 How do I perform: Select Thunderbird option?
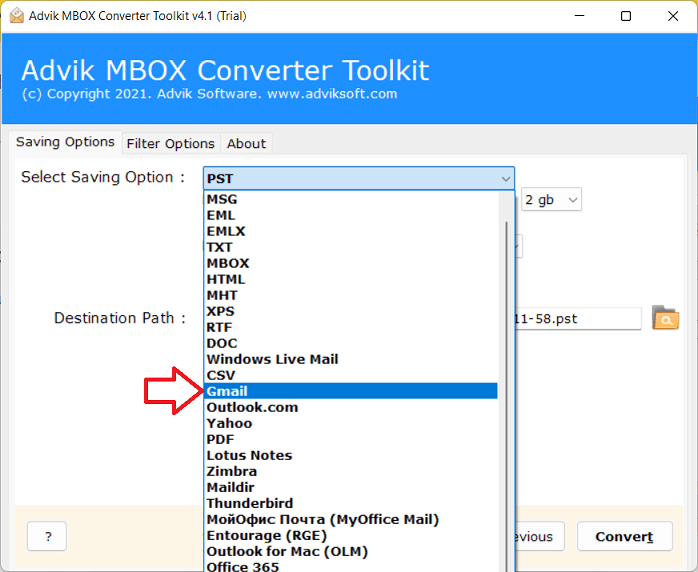[351, 503]
